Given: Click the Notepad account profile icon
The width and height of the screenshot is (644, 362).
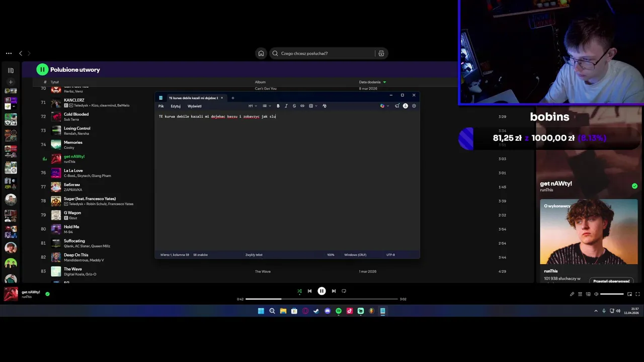Looking at the screenshot, I should point(405,106).
